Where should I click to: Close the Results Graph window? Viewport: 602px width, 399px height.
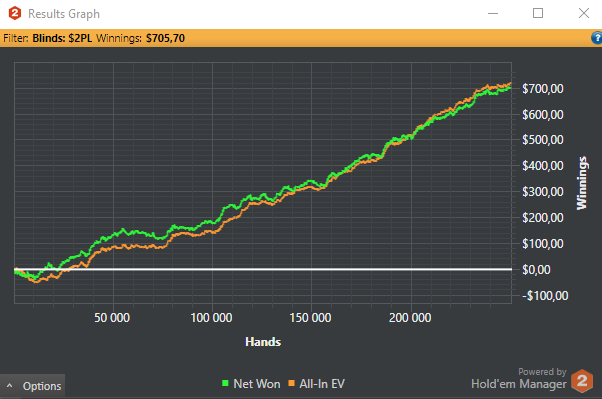[x=584, y=13]
